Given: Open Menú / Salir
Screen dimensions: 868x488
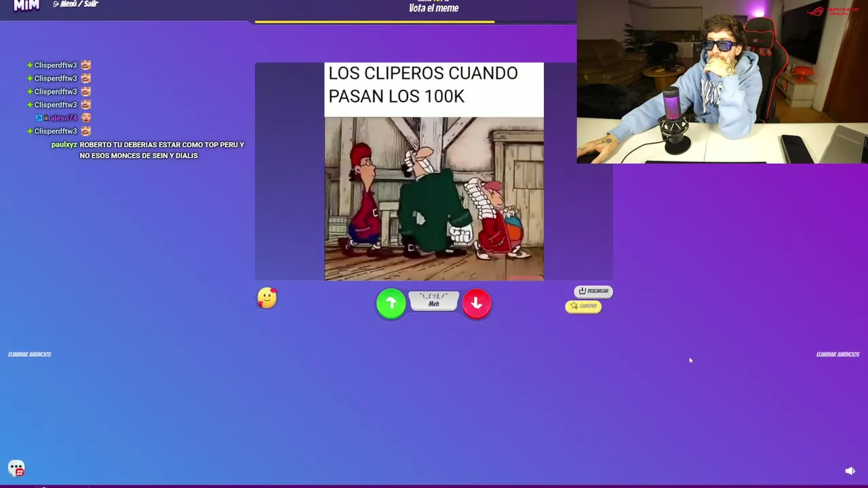Looking at the screenshot, I should [75, 4].
